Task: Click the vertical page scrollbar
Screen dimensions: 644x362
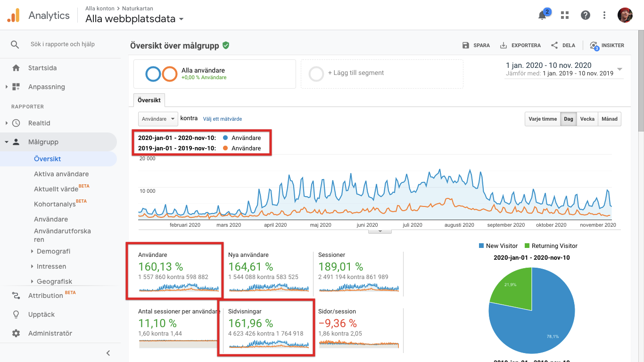Action: pyautogui.click(x=640, y=80)
